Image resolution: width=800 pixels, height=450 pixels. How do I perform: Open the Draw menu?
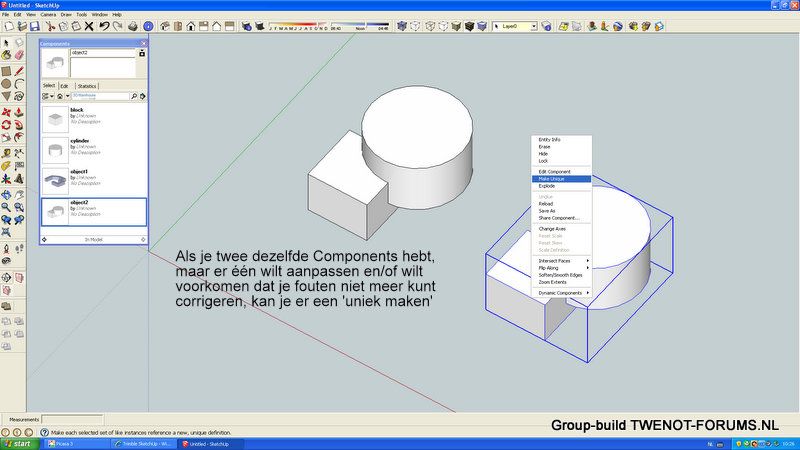pos(66,15)
